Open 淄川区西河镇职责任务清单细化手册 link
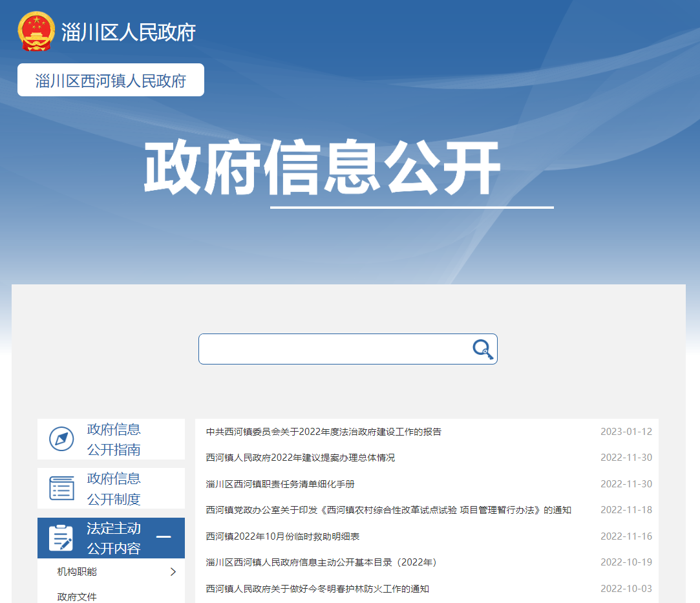The width and height of the screenshot is (700, 603). click(280, 484)
